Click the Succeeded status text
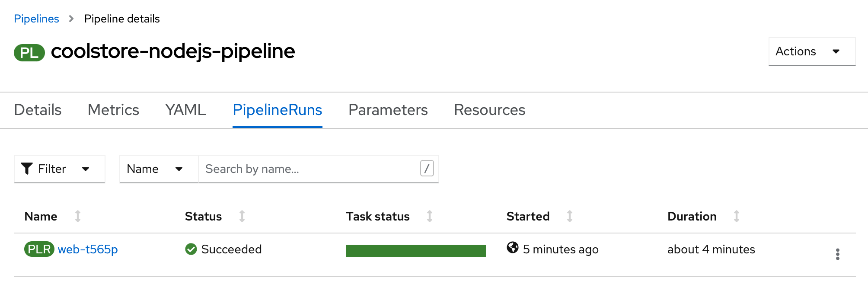Screen dimensions: 868x294 tap(231, 249)
